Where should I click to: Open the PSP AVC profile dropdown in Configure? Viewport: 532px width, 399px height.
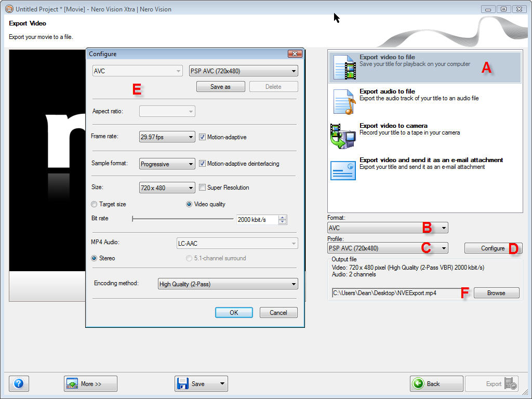point(243,71)
